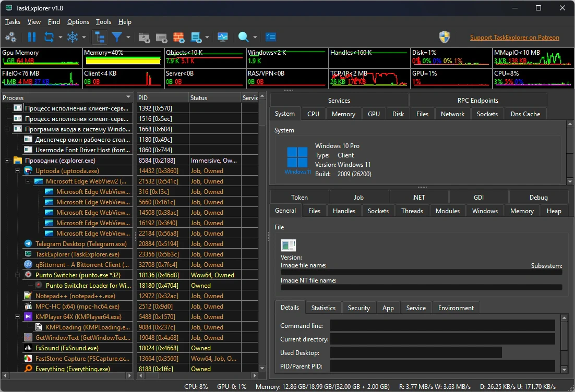This screenshot has width=575, height=392.
Task: Click Support TaskExplorer on Patreon link
Action: point(514,38)
